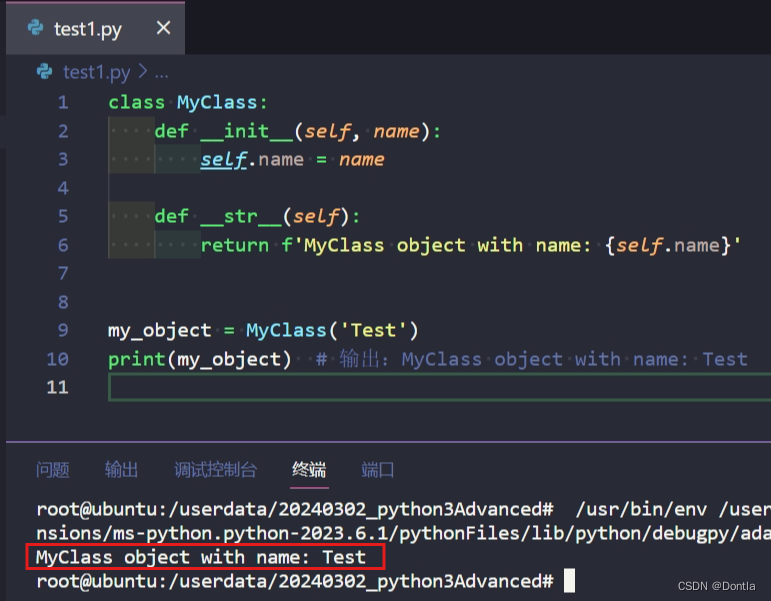Click the {self.name} expression in the f-string

(x=668, y=245)
